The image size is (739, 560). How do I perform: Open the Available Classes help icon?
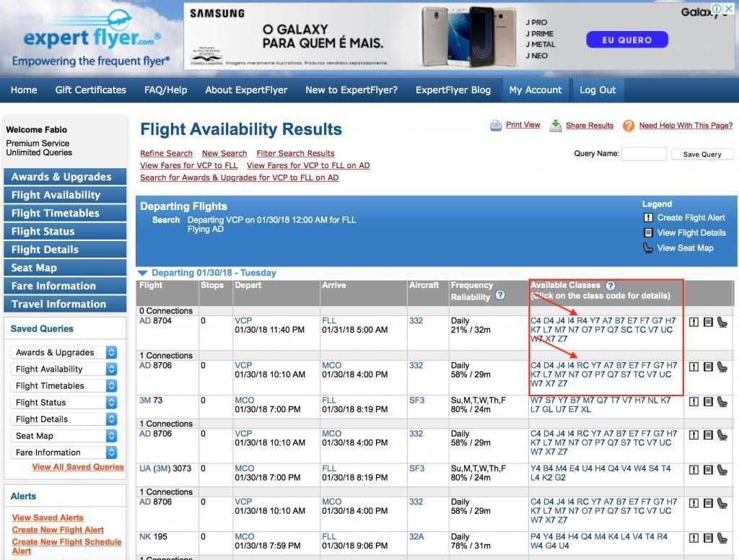point(611,286)
